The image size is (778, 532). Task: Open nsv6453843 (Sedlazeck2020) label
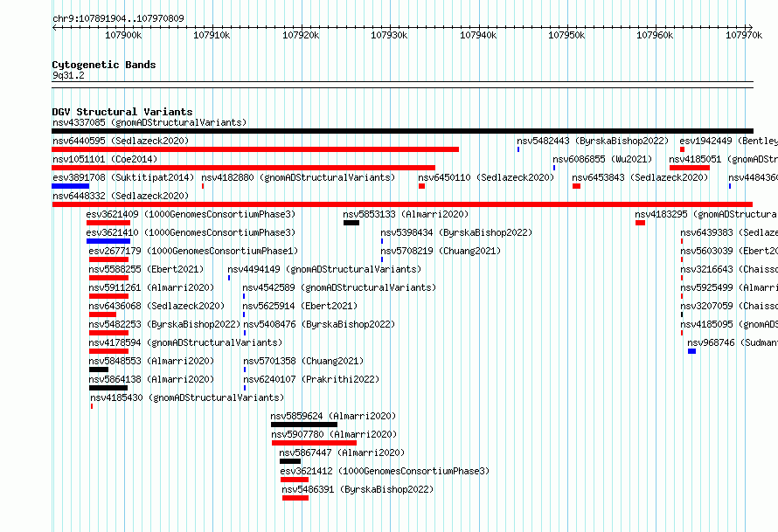[x=640, y=177]
